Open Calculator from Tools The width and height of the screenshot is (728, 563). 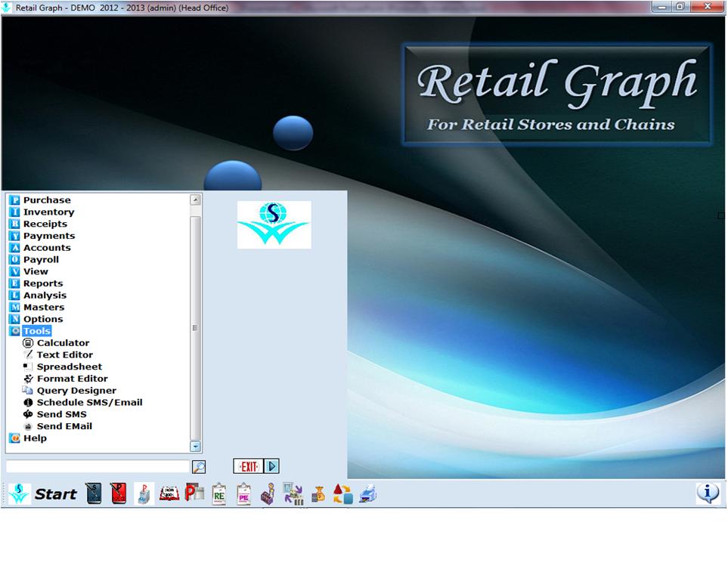[x=64, y=343]
